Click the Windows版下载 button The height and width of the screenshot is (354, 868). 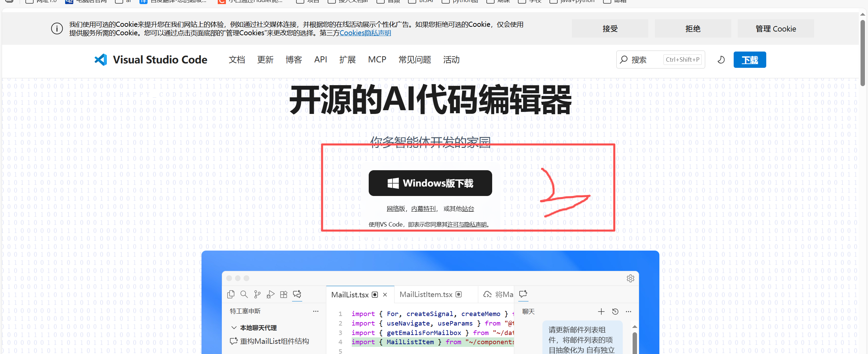click(430, 183)
